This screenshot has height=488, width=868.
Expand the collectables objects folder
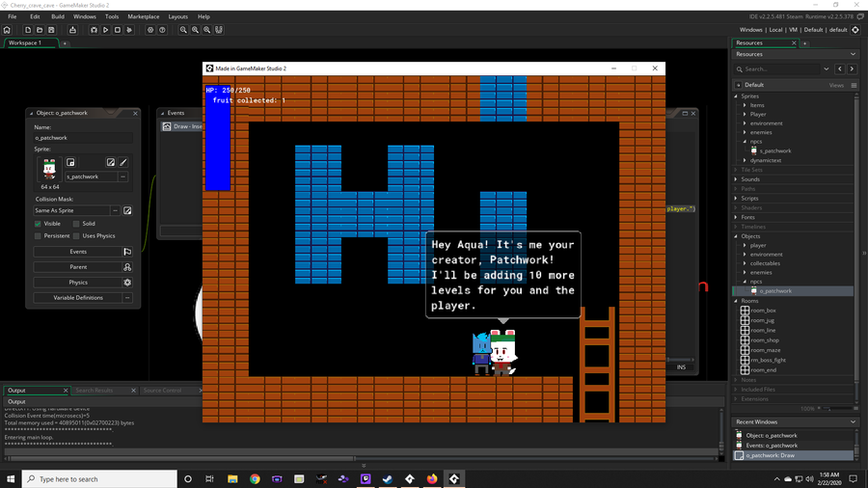[x=746, y=263]
